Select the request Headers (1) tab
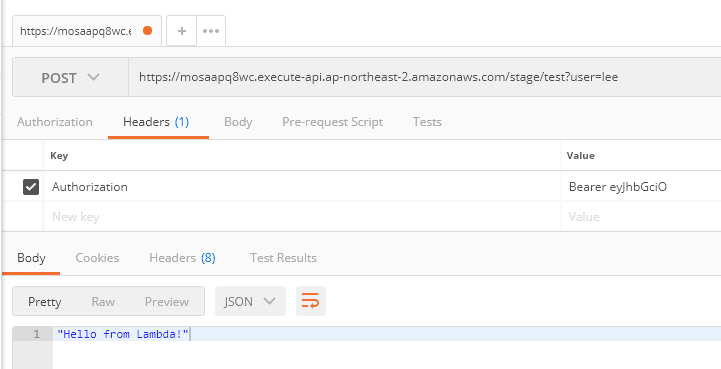The height and width of the screenshot is (369, 721). pyautogui.click(x=156, y=122)
